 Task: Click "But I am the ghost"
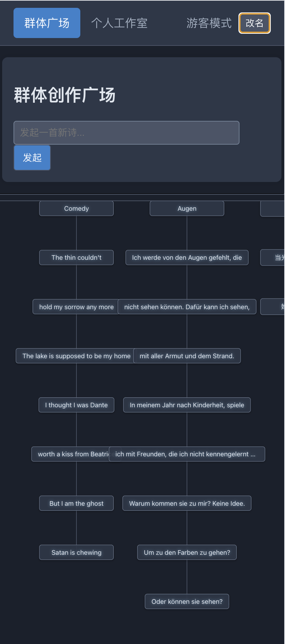click(x=76, y=503)
